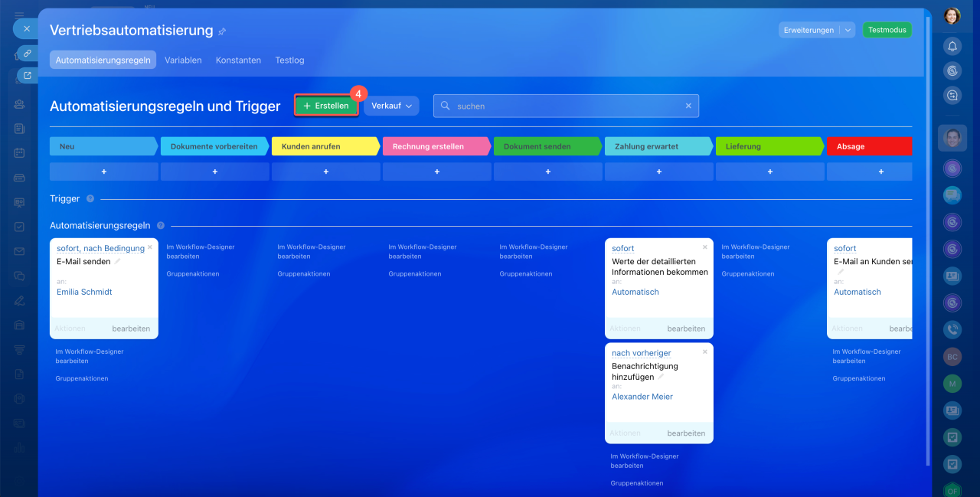The height and width of the screenshot is (497, 980).
Task: Edit the E-Mail senden rule name pencil
Action: click(118, 261)
